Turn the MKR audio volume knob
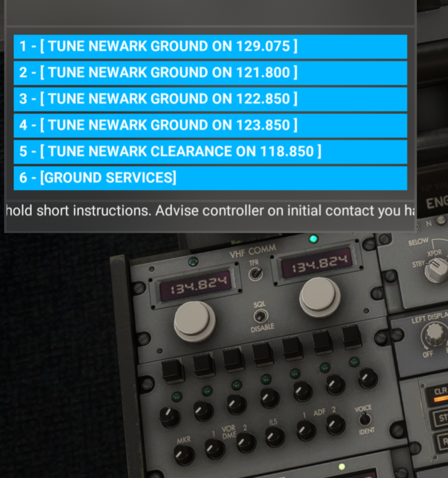 click(x=184, y=454)
